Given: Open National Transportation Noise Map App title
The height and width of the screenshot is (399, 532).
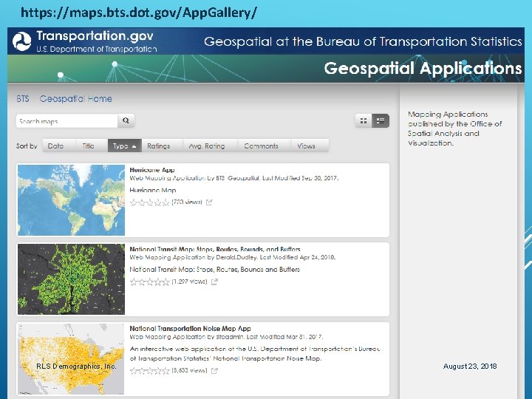Looking at the screenshot, I should pos(190,328).
